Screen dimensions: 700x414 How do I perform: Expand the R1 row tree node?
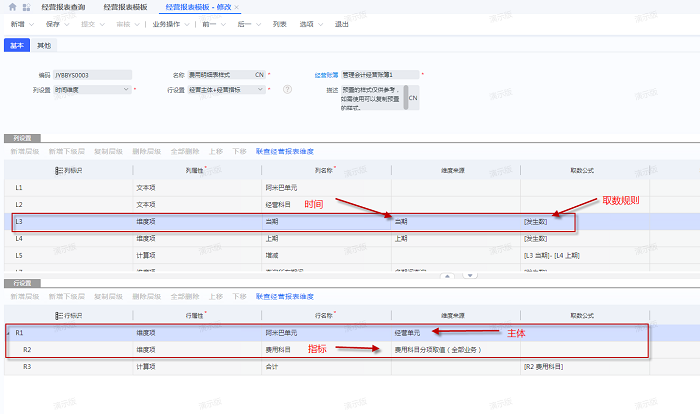[x=8, y=332]
